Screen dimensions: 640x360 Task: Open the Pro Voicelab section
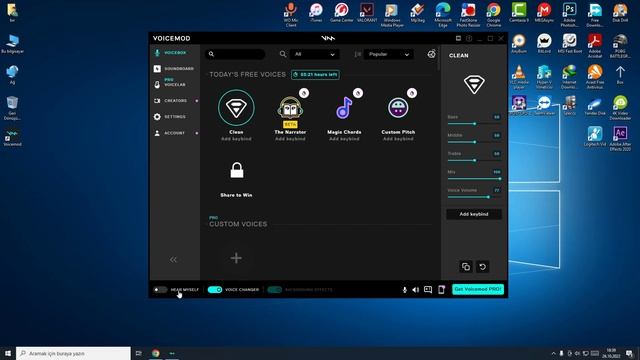(171, 82)
